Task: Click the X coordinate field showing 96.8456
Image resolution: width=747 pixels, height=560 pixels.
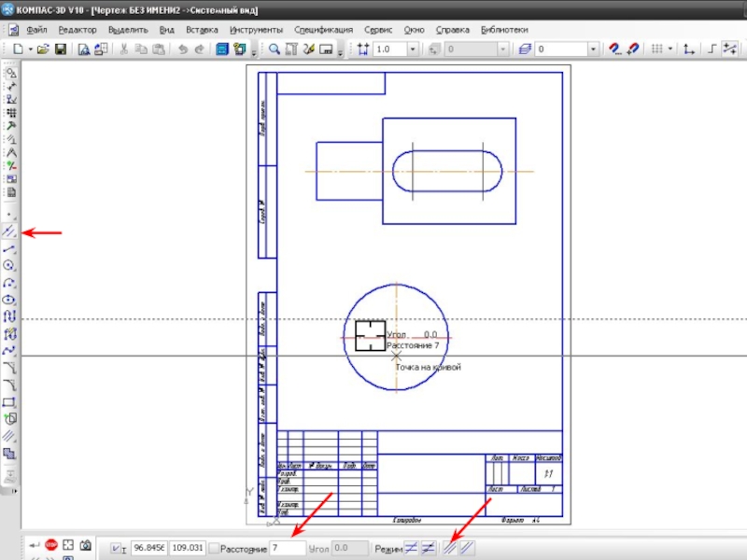Action: click(x=148, y=549)
